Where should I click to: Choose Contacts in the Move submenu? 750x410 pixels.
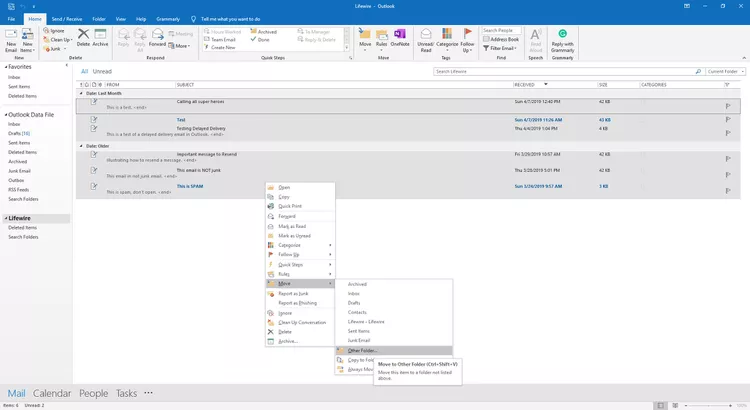point(394,312)
